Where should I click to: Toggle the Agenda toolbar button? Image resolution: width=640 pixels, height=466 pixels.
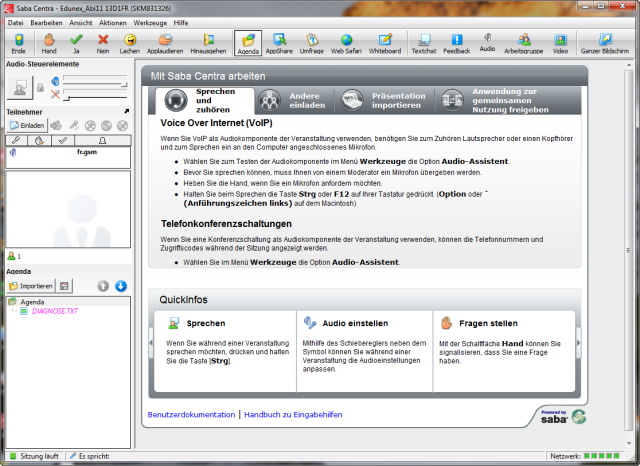[x=248, y=43]
